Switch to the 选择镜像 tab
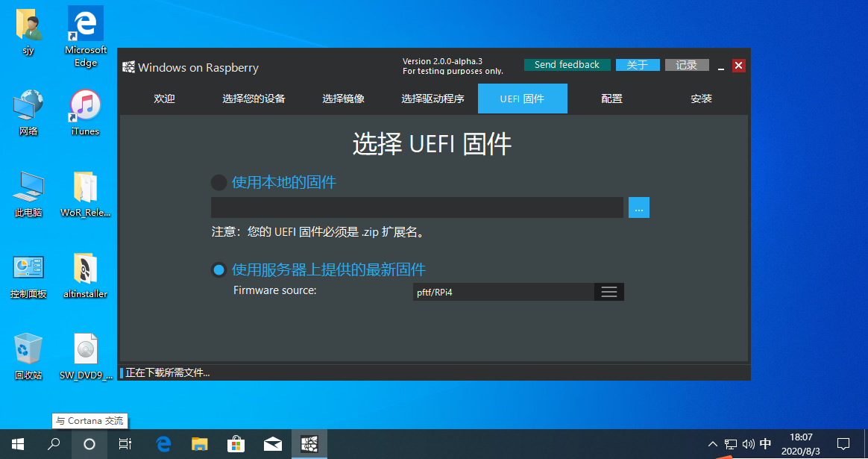Image resolution: width=868 pixels, height=459 pixels. pos(343,99)
